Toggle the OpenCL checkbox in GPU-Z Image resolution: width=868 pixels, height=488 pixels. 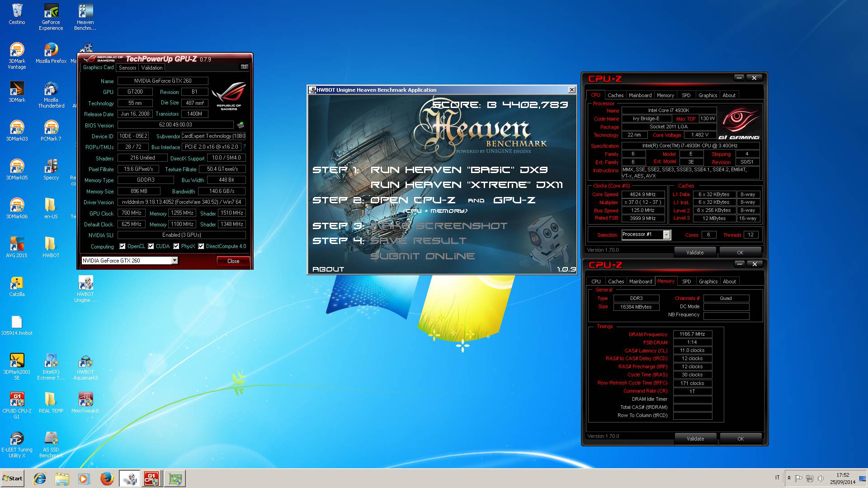tap(122, 246)
